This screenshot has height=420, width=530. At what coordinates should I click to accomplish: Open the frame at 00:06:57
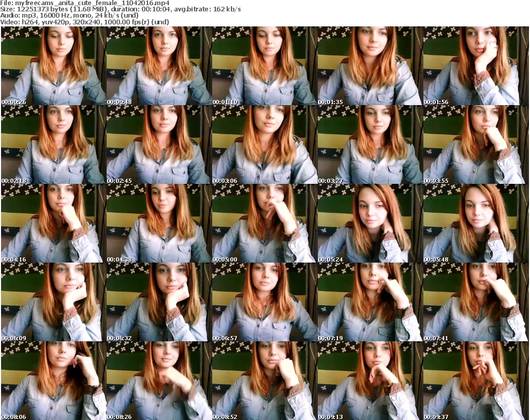click(264, 302)
